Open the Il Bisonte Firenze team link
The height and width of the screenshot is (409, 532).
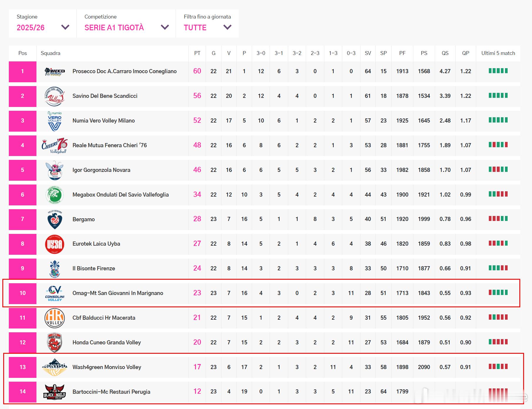[94, 269]
